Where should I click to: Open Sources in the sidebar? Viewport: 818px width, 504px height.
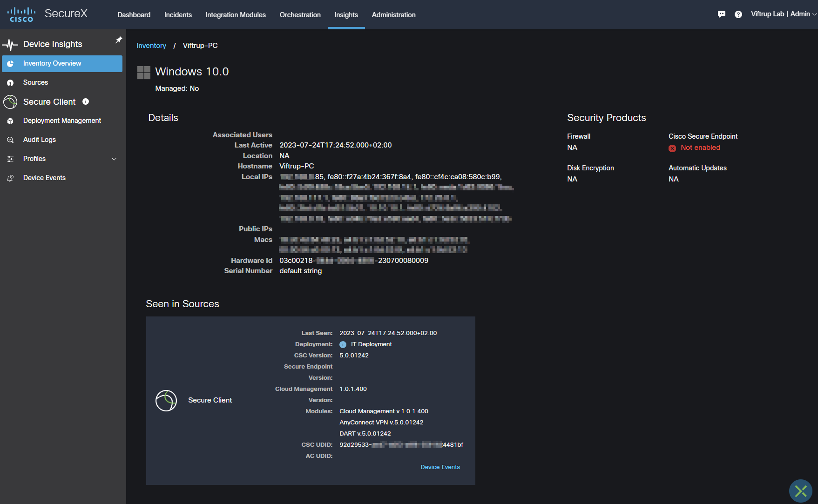tap(35, 82)
